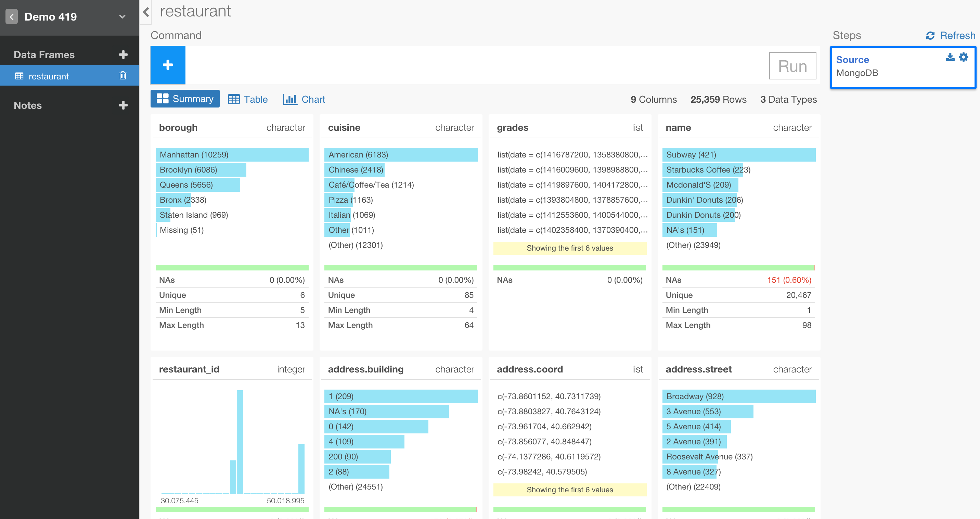Image resolution: width=980 pixels, height=519 pixels.
Task: Click the restaurant_id column header
Action: click(x=189, y=369)
